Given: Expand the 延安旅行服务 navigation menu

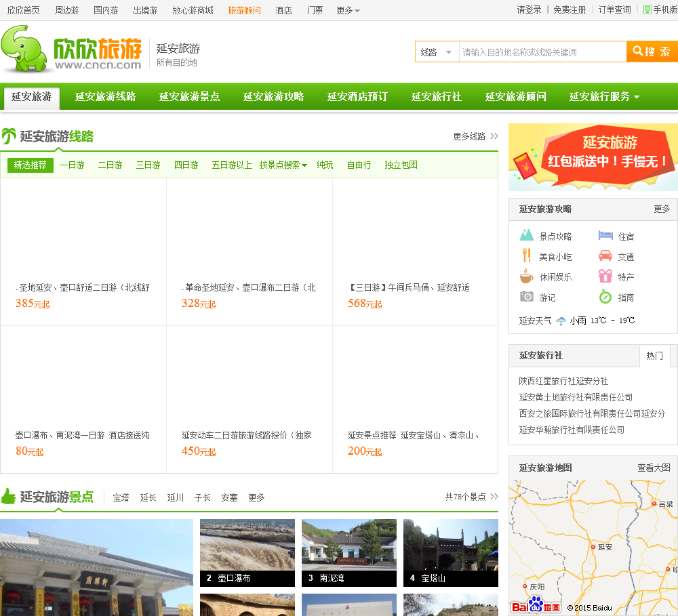Looking at the screenshot, I should click(604, 97).
